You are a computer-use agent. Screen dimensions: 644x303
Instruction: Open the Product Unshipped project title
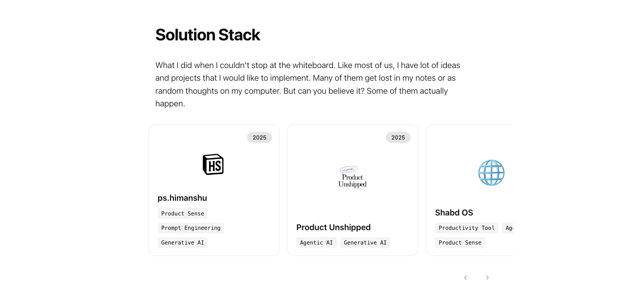click(333, 227)
